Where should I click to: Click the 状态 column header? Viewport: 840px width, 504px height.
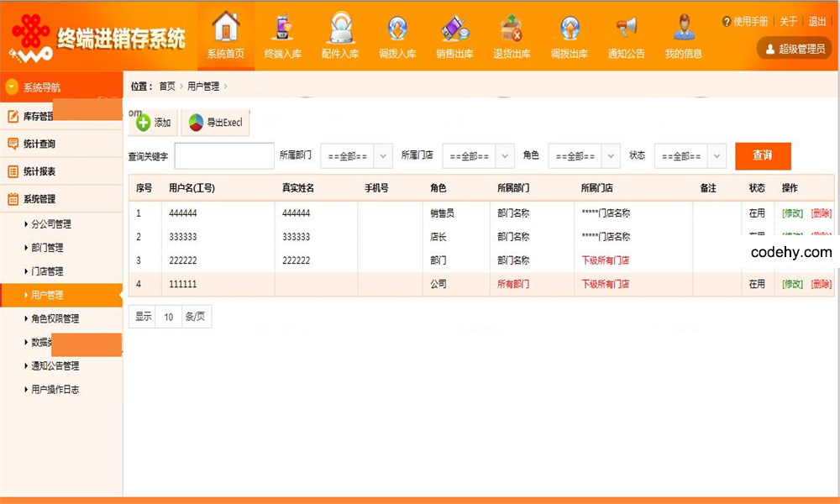coord(757,188)
